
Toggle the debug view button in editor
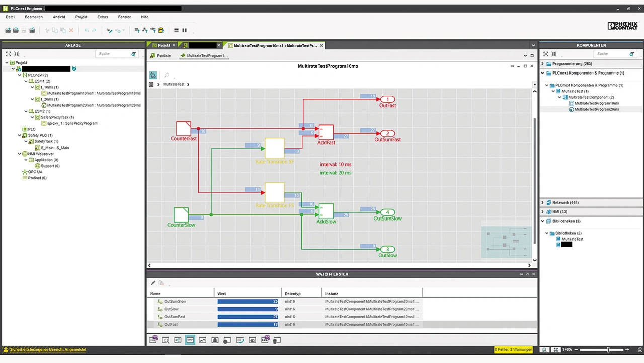pos(153,75)
